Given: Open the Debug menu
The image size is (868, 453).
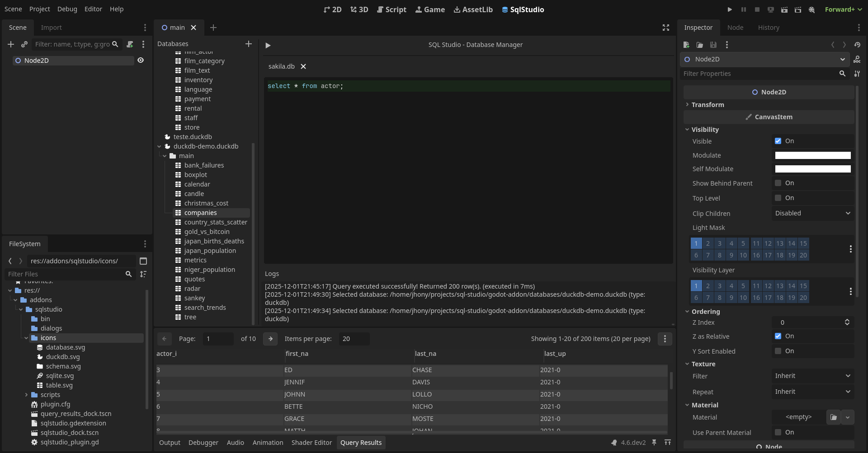Looking at the screenshot, I should pyautogui.click(x=67, y=9).
